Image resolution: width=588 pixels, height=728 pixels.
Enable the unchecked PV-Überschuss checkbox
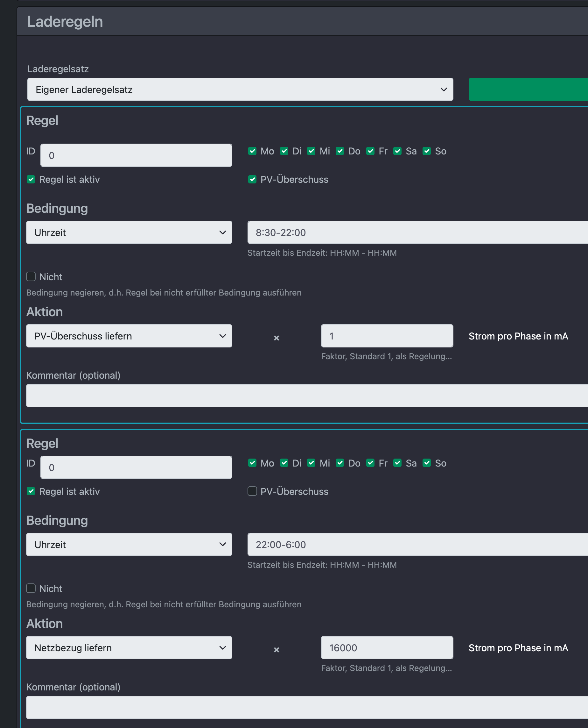pos(252,491)
